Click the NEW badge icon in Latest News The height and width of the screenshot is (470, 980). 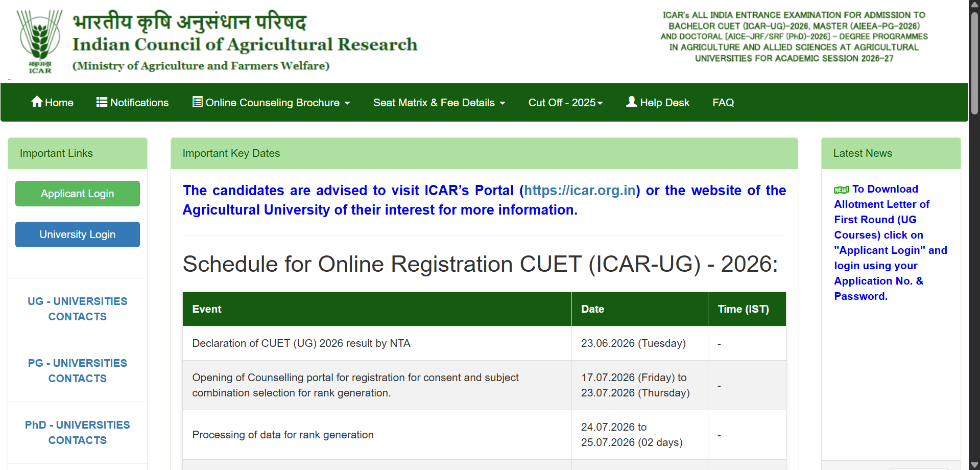click(x=841, y=190)
